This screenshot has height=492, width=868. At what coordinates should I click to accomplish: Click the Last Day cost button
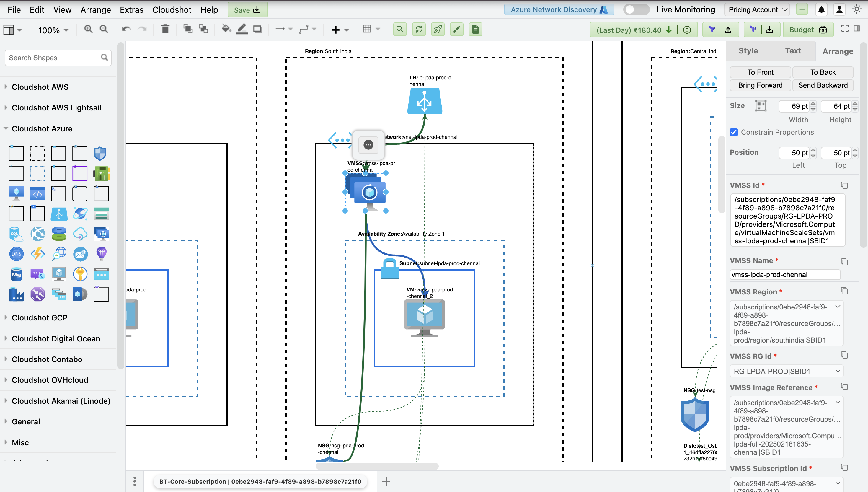coord(643,30)
